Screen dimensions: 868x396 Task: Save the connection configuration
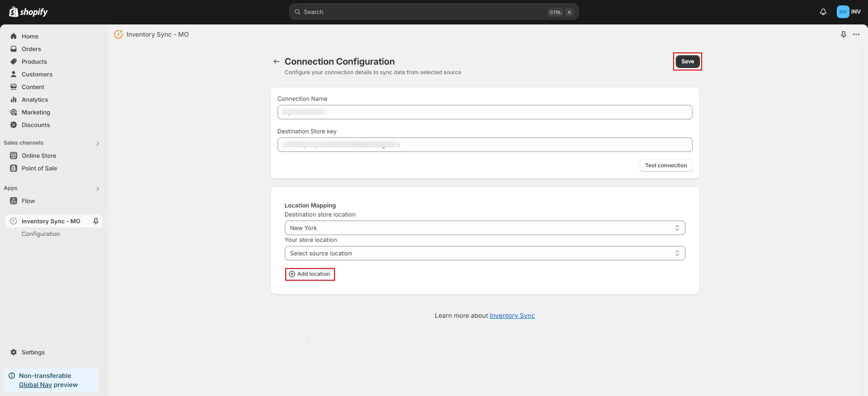[x=687, y=61]
